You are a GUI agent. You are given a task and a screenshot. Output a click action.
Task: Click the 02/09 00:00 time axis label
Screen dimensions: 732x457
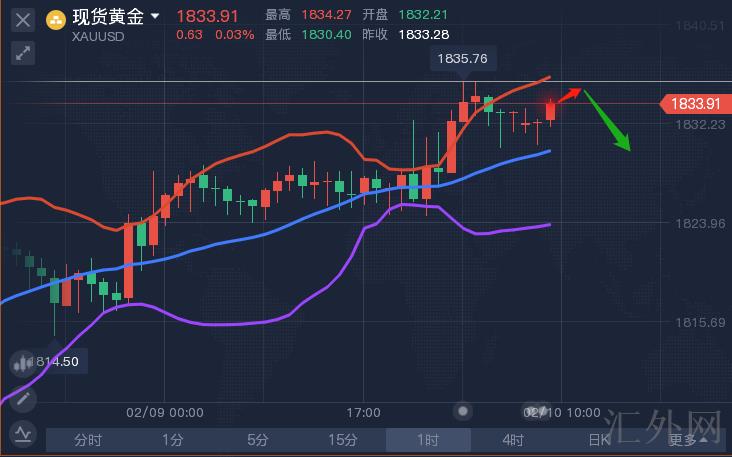tap(165, 413)
